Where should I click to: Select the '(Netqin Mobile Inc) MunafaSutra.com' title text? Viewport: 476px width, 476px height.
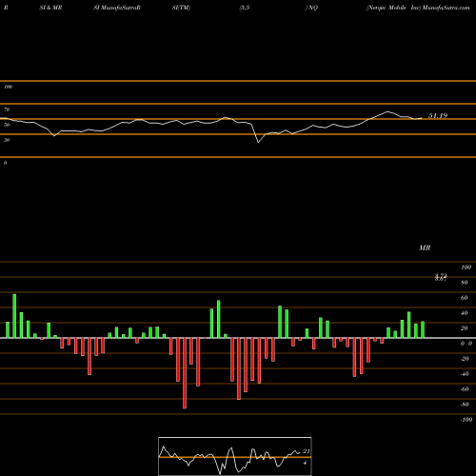pyautogui.click(x=418, y=8)
